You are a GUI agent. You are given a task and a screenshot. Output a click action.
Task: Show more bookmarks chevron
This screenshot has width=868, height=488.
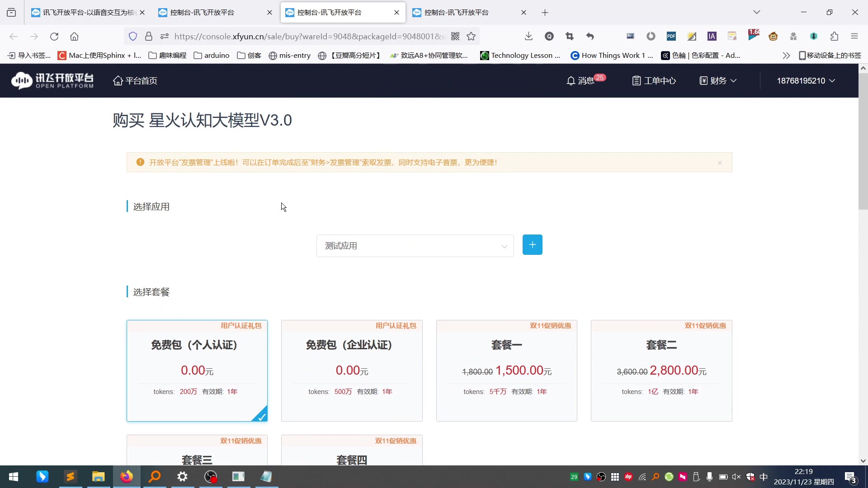(786, 56)
